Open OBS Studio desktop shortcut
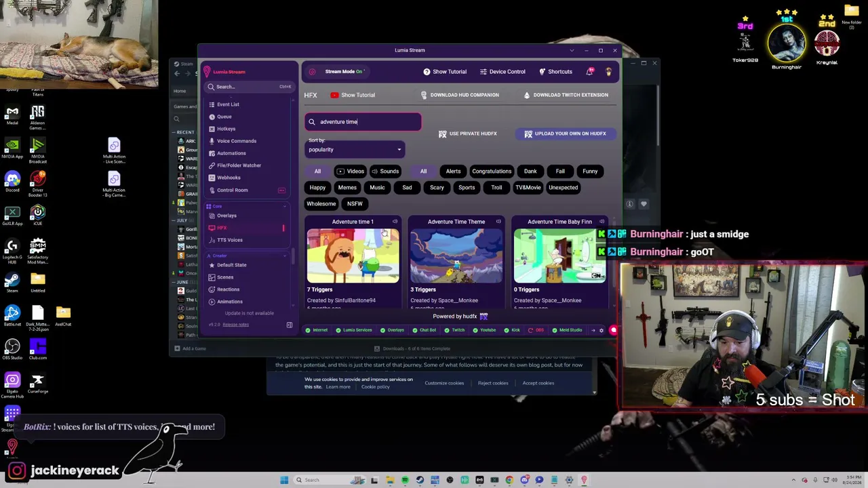 pyautogui.click(x=12, y=350)
